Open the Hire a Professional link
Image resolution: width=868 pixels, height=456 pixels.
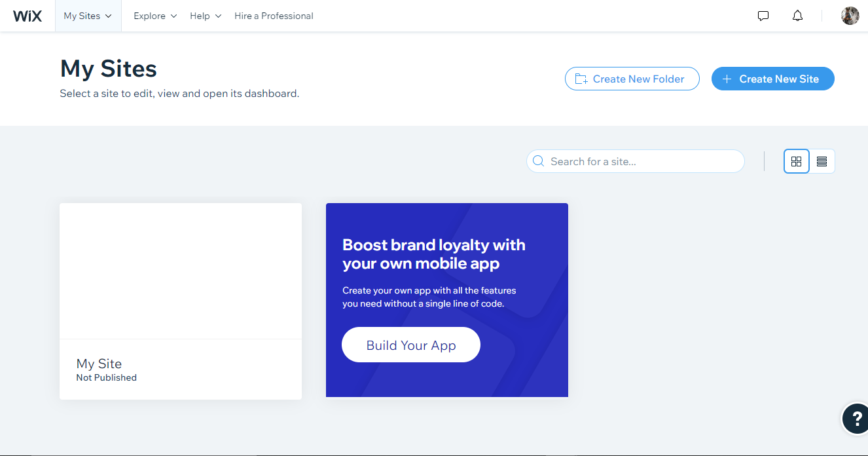274,16
